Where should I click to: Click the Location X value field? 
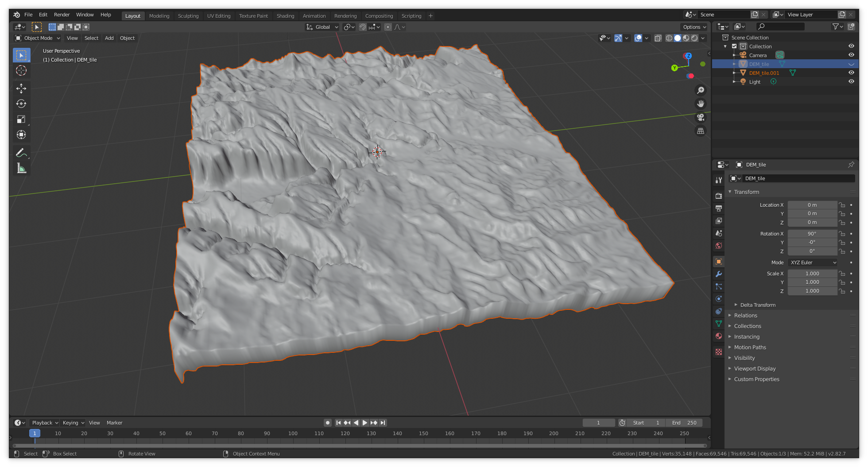pyautogui.click(x=812, y=205)
